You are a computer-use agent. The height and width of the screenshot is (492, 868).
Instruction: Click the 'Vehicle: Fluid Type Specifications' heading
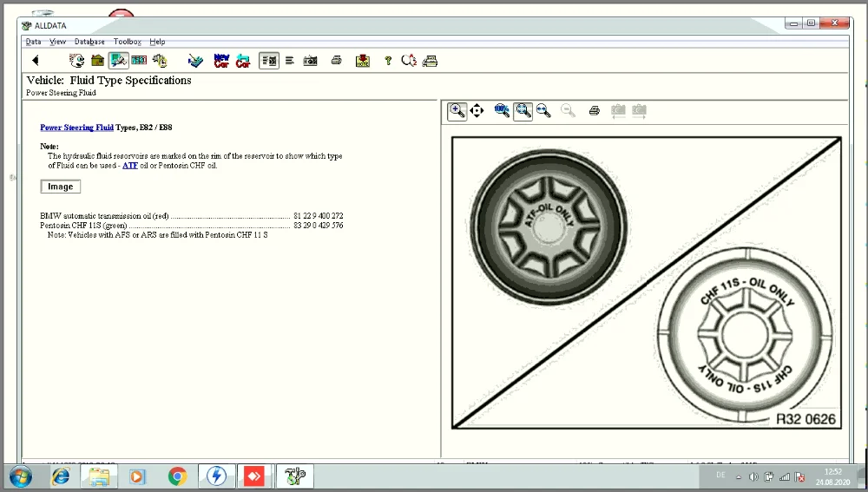pyautogui.click(x=109, y=80)
